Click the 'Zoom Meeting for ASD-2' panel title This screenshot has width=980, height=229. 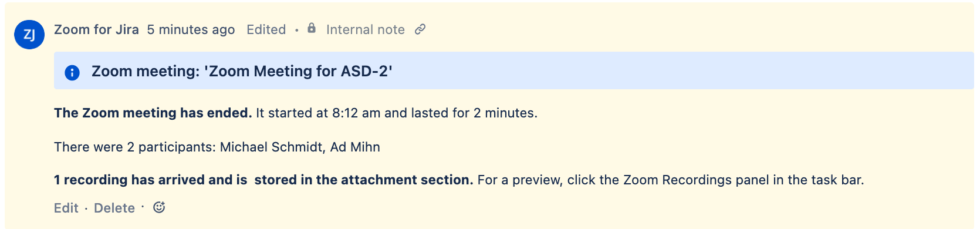(242, 71)
